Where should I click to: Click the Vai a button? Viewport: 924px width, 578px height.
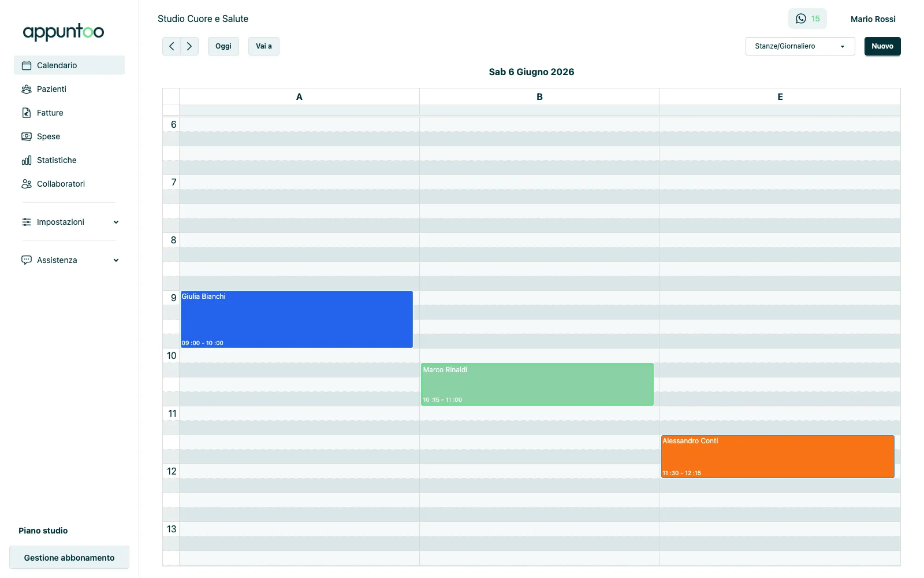point(264,46)
